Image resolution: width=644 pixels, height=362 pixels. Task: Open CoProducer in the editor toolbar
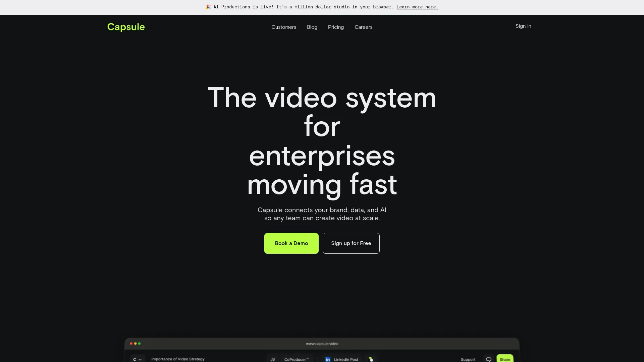click(297, 359)
